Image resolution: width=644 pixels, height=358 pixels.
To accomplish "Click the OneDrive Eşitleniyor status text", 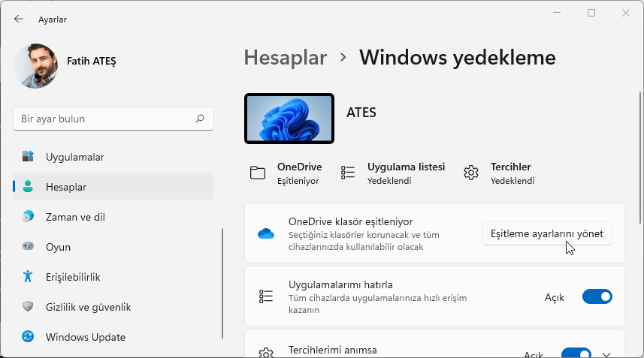I will click(x=298, y=181).
